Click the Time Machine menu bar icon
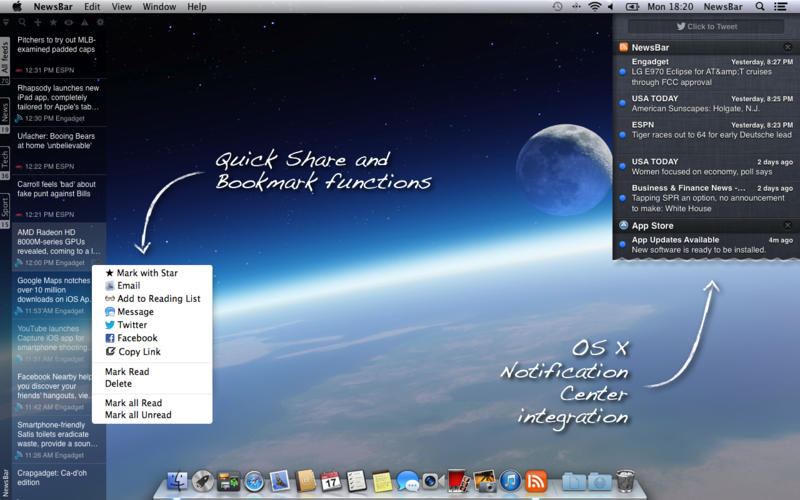The width and height of the screenshot is (800, 500). 557,7
